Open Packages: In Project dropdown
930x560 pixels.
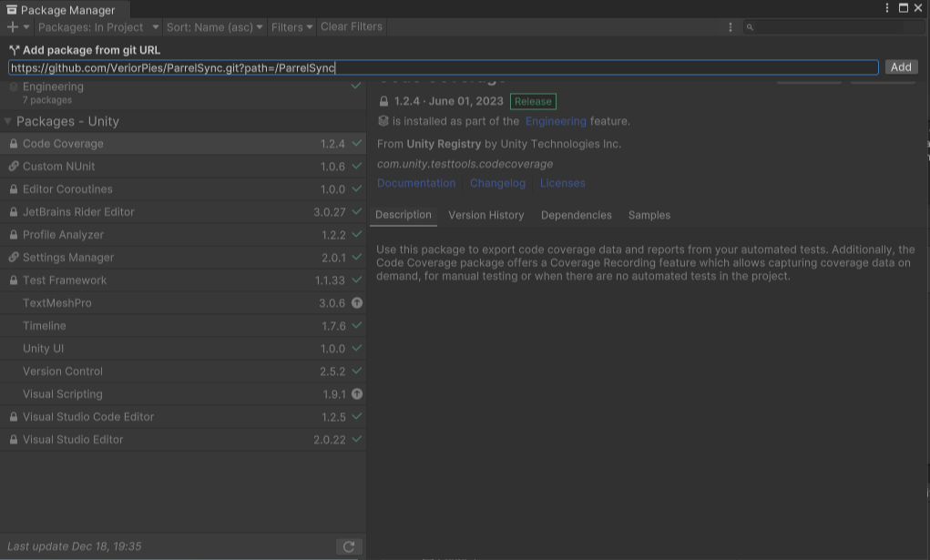(97, 27)
